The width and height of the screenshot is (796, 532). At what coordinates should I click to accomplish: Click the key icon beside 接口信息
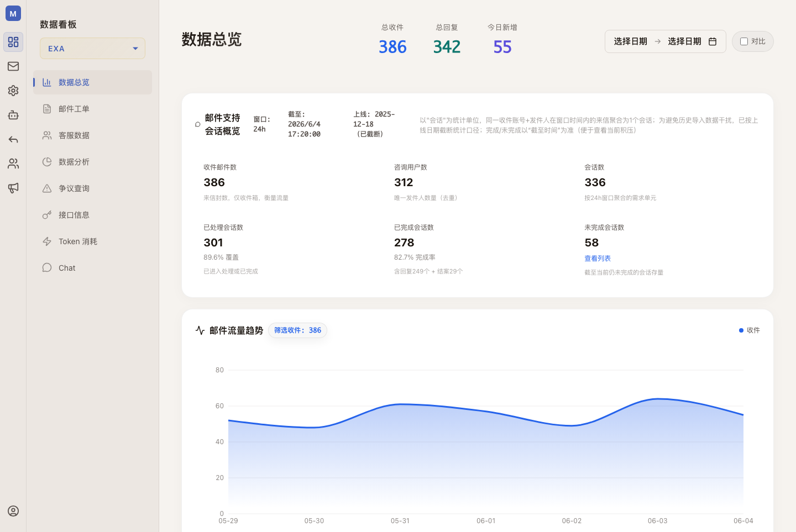pyautogui.click(x=47, y=215)
